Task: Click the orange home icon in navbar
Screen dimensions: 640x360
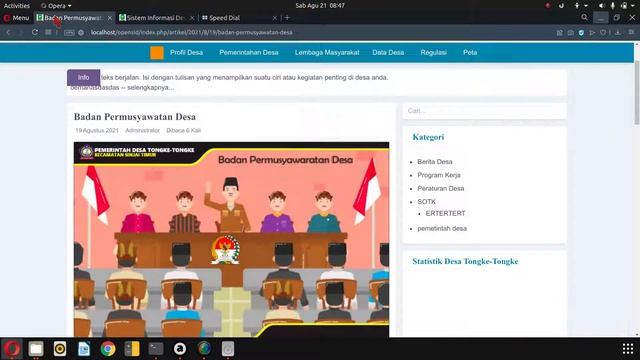Action: coord(157,53)
